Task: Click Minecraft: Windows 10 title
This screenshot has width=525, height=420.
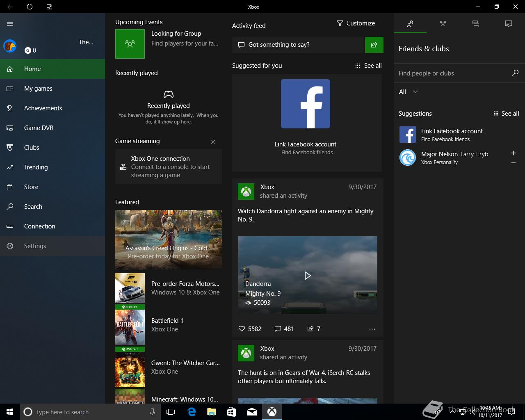Action: [x=185, y=399]
